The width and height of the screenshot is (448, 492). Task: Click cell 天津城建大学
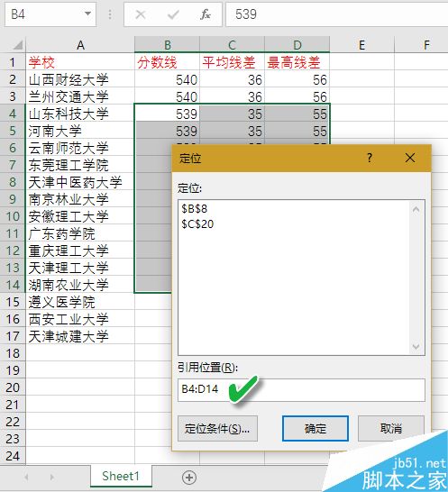[x=80, y=336]
